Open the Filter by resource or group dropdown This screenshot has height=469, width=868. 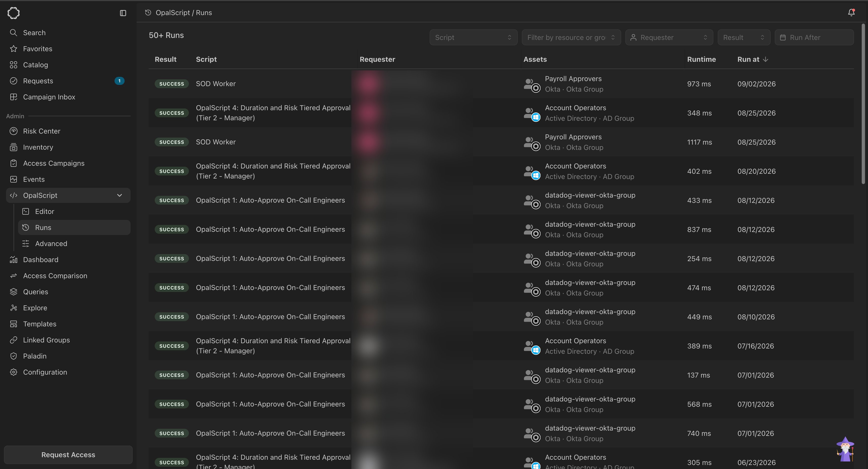point(571,37)
